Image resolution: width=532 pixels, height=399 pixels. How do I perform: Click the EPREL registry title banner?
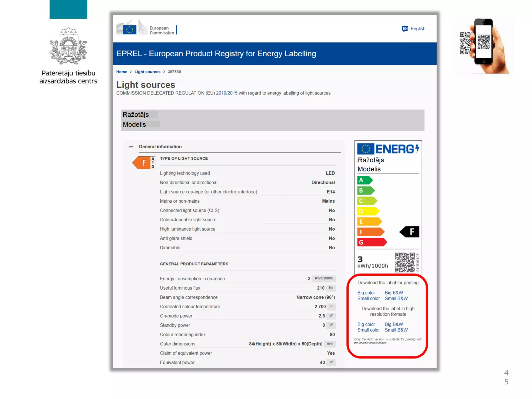tap(216, 54)
